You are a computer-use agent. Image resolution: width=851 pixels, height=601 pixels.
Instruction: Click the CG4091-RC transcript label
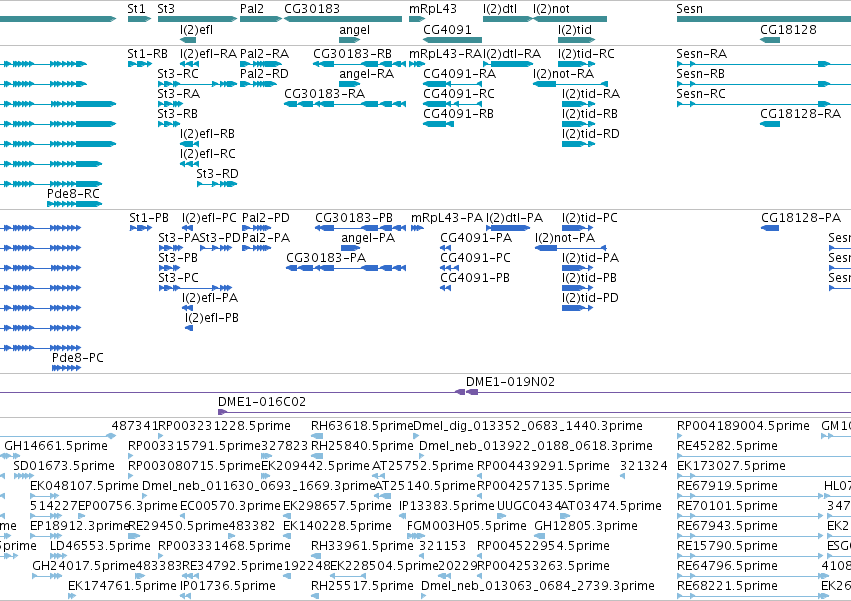(459, 94)
